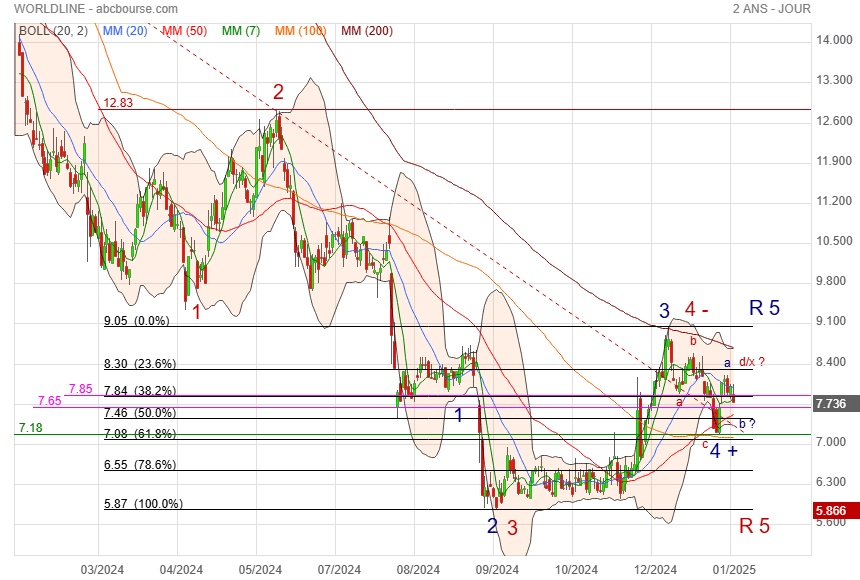This screenshot has height=580, width=860.
Task: Click the 01/2025 date axis label
Action: tap(734, 570)
